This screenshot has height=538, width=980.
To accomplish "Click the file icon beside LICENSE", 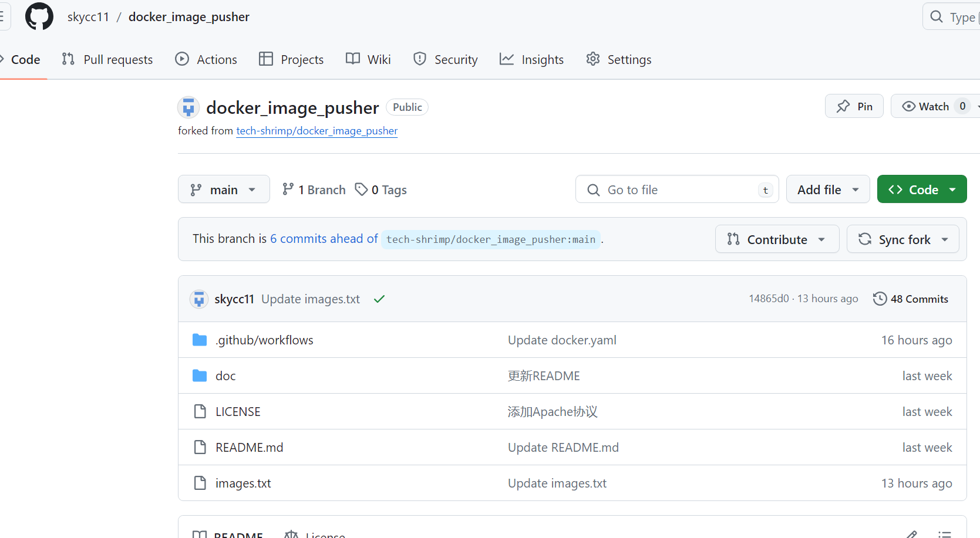I will point(200,411).
